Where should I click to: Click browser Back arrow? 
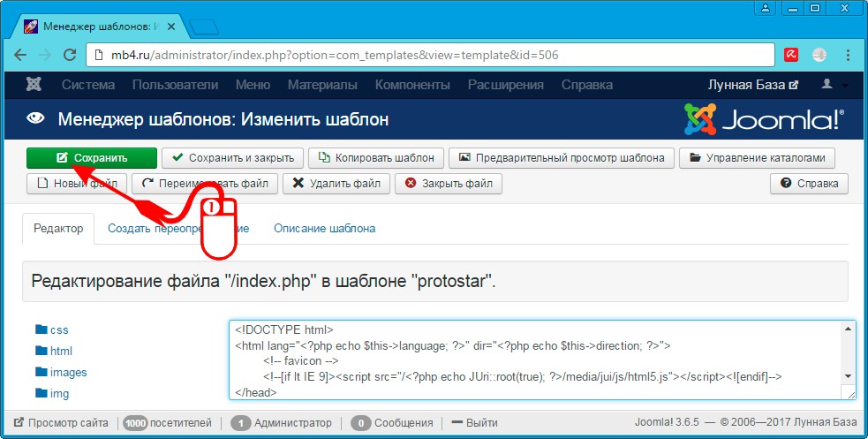tap(20, 55)
